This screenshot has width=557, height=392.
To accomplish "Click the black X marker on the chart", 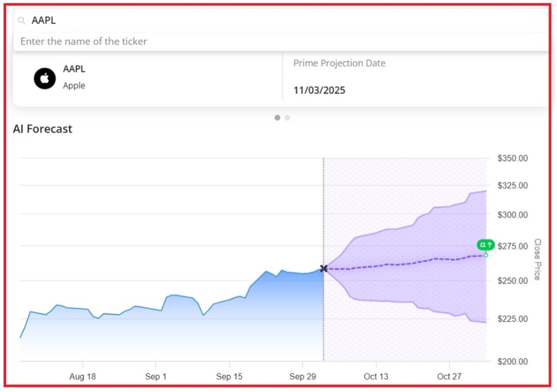I will coord(324,269).
